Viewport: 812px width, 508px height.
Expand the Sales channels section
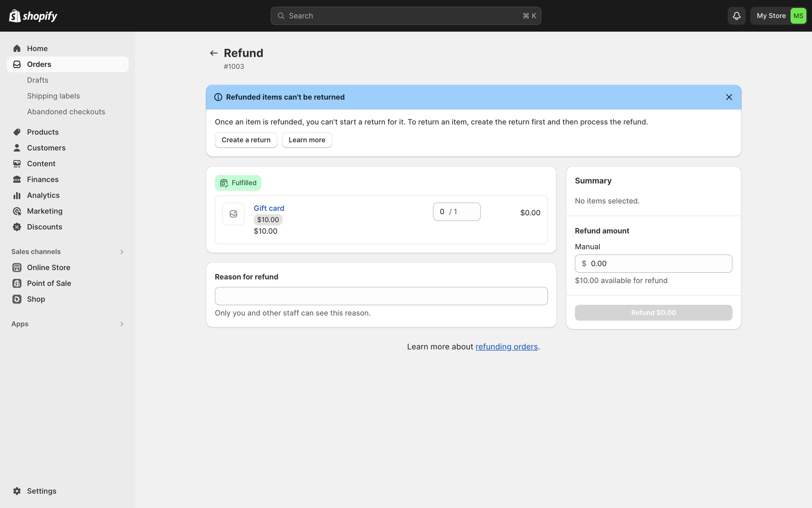pyautogui.click(x=121, y=251)
